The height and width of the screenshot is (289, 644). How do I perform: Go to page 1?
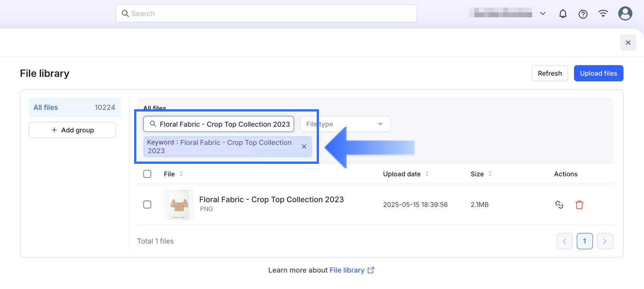click(x=585, y=241)
